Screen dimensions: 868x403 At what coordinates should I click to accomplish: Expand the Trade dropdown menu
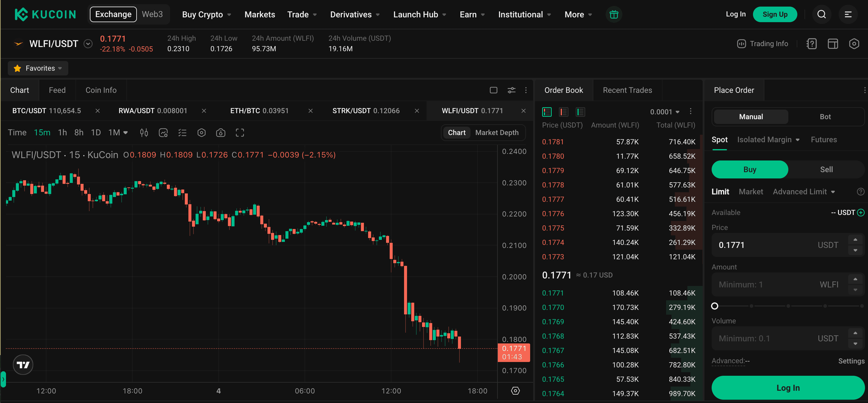point(302,14)
